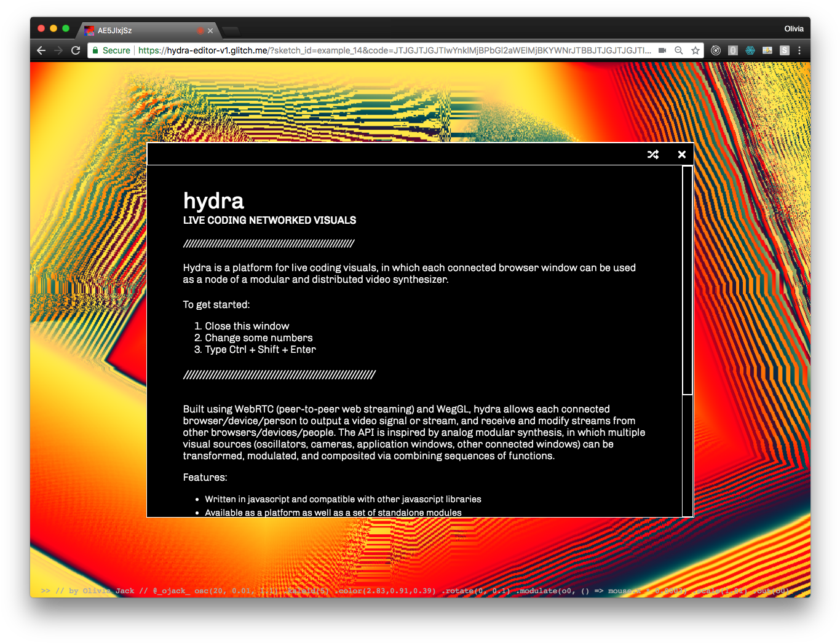Select the AE5JlxjSz browser tab
This screenshot has height=643, width=840.
(x=148, y=30)
